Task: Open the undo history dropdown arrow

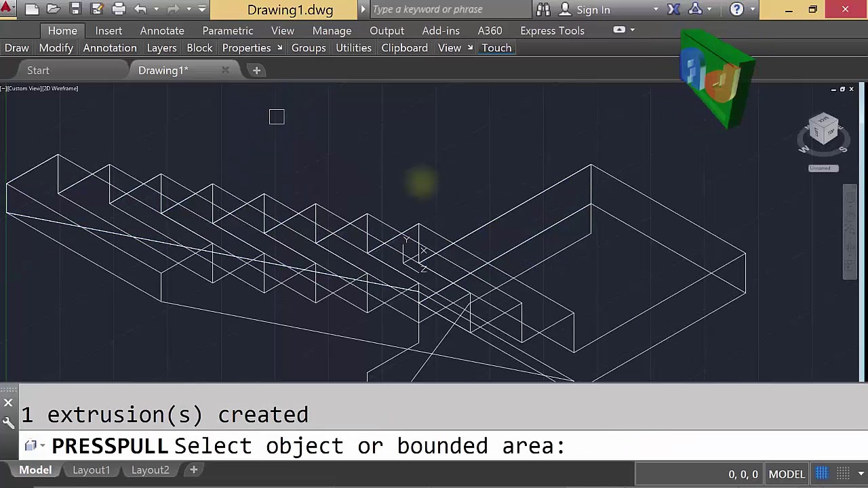Action: [156, 9]
